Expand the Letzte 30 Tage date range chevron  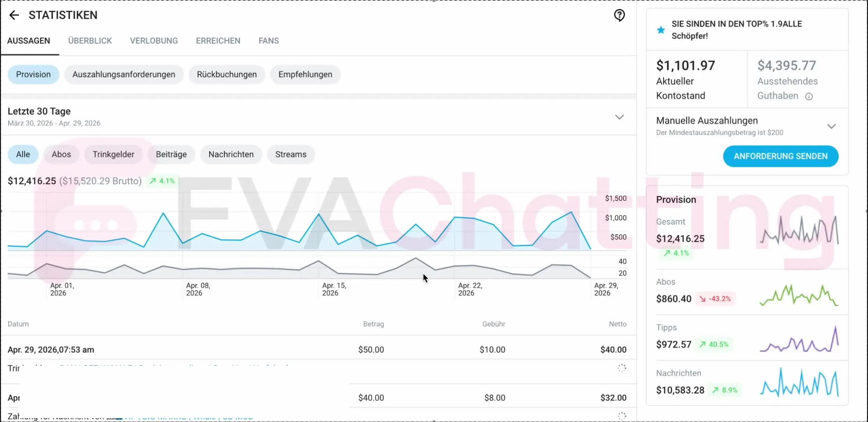619,117
